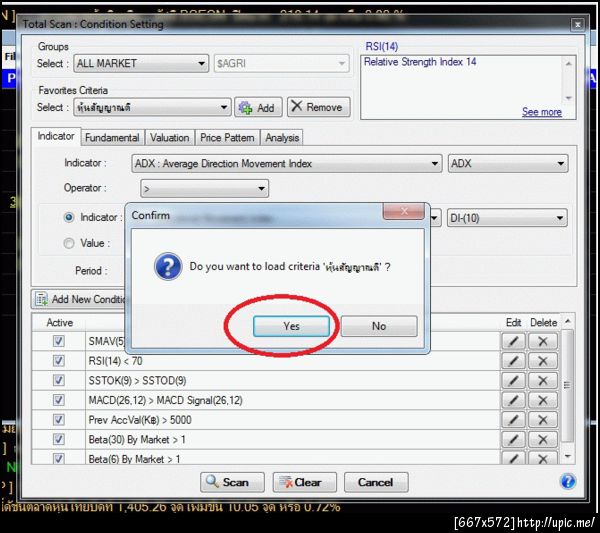Close the Total Scan Condition Setting window
The height and width of the screenshot is (533, 600).
[577, 25]
